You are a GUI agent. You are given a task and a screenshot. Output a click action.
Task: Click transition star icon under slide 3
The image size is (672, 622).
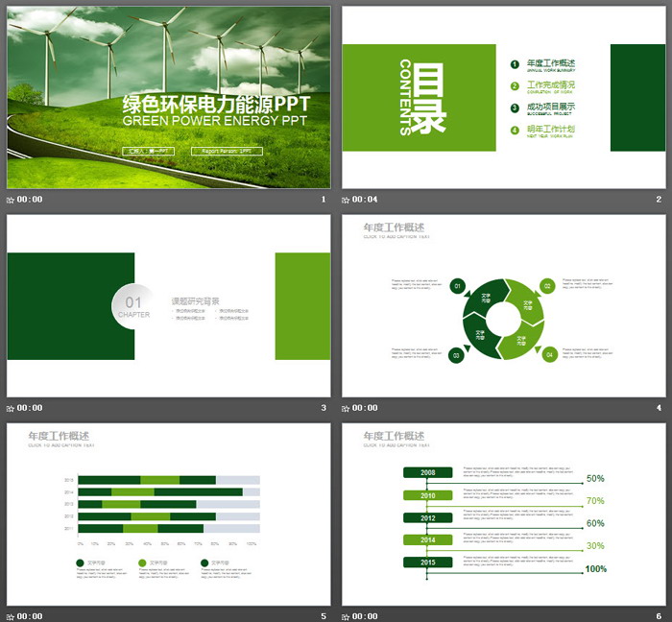[11, 408]
